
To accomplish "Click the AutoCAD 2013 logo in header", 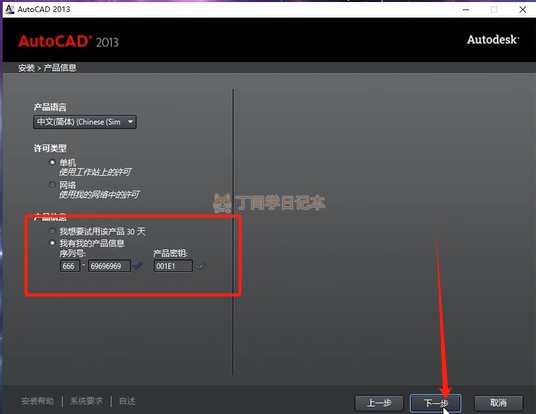I will click(x=68, y=42).
